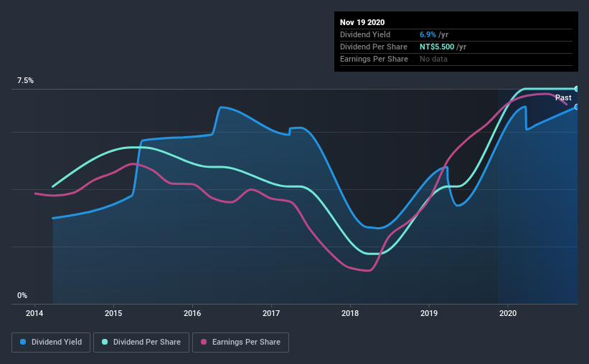Select the 2016 x-axis label
The image size is (589, 364).
click(x=192, y=313)
